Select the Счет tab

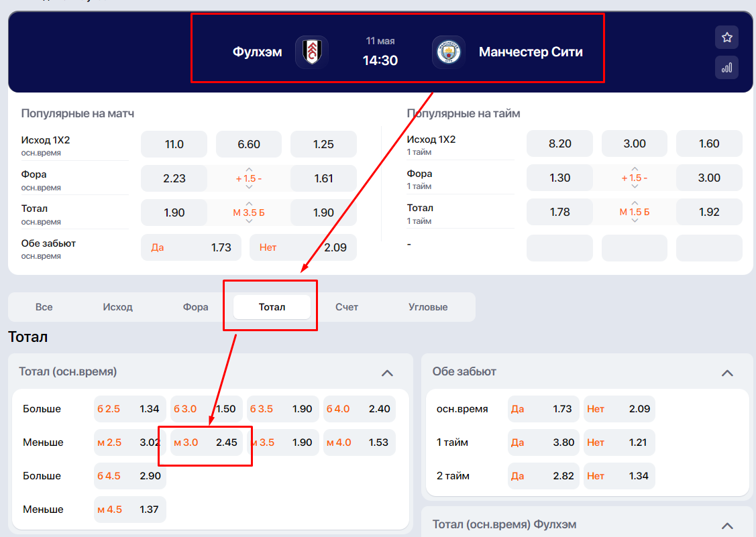347,307
